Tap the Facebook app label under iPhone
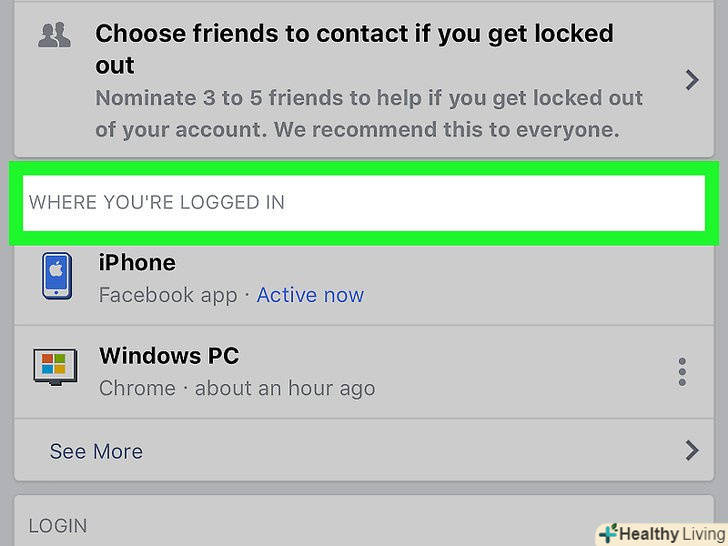The width and height of the screenshot is (728, 546). tap(168, 295)
